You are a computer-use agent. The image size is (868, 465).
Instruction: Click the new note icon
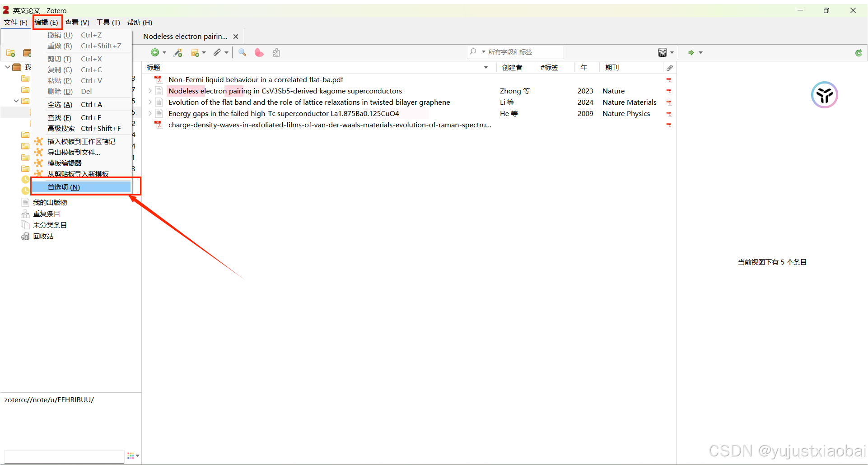pos(195,53)
